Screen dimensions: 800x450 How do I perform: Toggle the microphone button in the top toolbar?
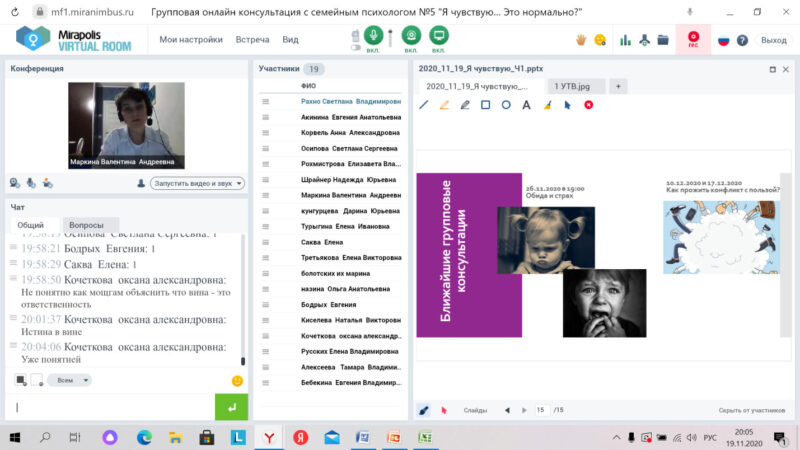pyautogui.click(x=373, y=35)
